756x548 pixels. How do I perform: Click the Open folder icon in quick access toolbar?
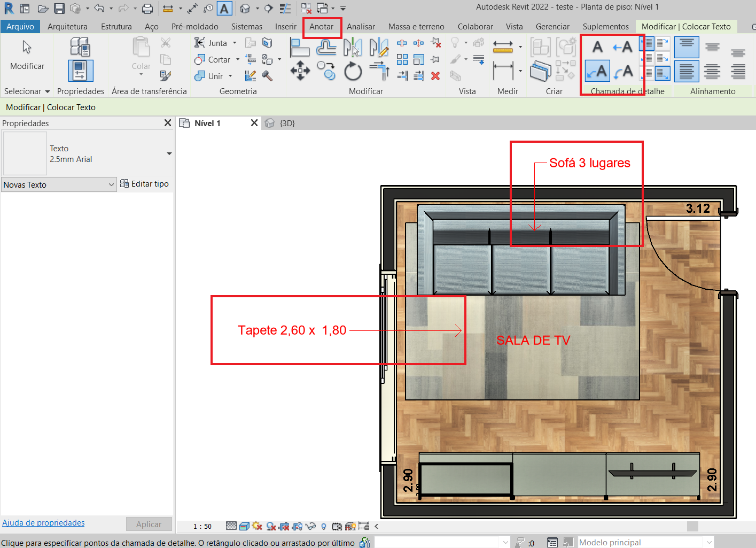click(43, 9)
